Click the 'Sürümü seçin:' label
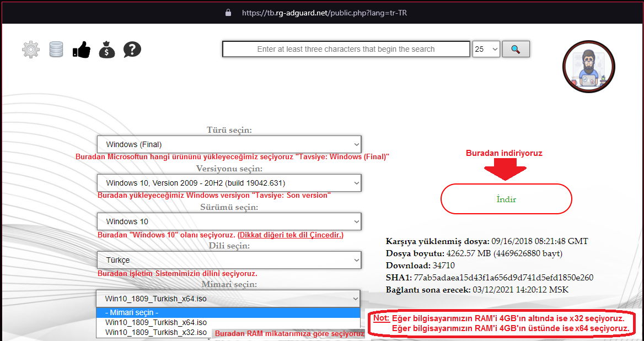Image resolution: width=644 pixels, height=341 pixels. (x=229, y=207)
